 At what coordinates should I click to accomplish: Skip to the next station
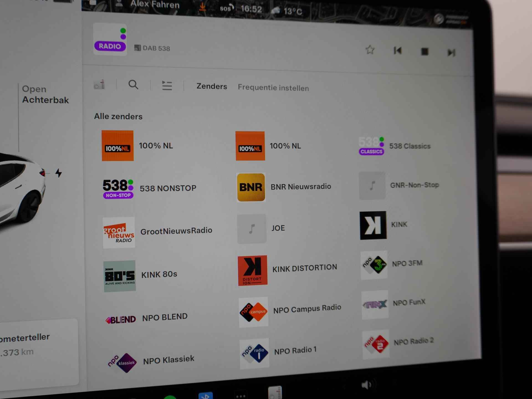pyautogui.click(x=451, y=52)
